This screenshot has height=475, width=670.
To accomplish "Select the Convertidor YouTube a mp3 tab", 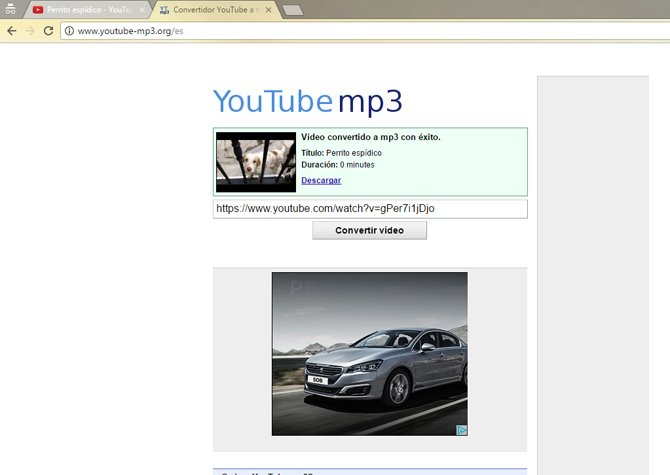I will [216, 9].
